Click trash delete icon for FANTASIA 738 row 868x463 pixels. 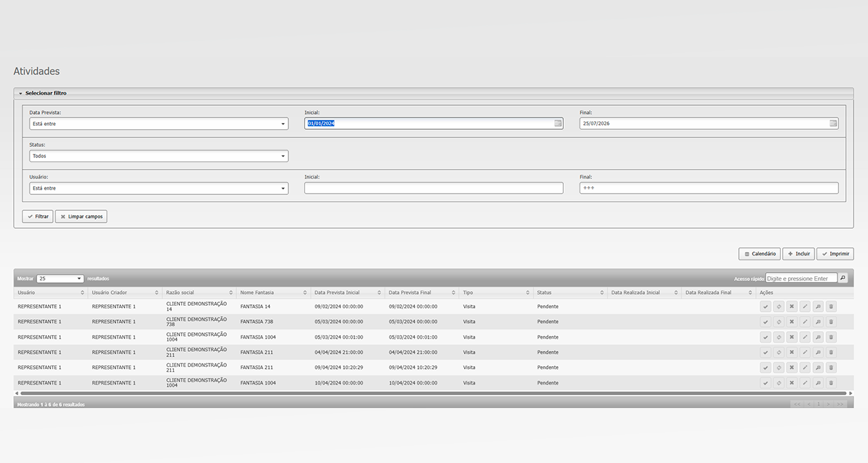pos(831,321)
